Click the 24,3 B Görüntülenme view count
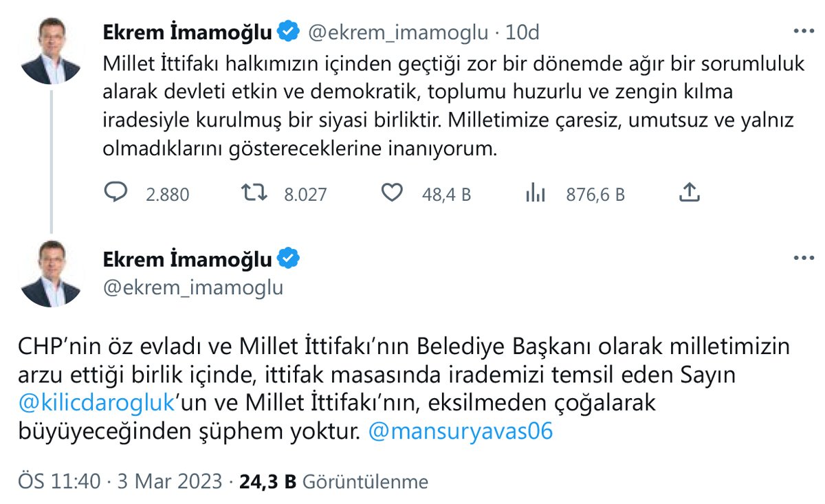Viewport: 825px width, 504px height. tap(333, 481)
